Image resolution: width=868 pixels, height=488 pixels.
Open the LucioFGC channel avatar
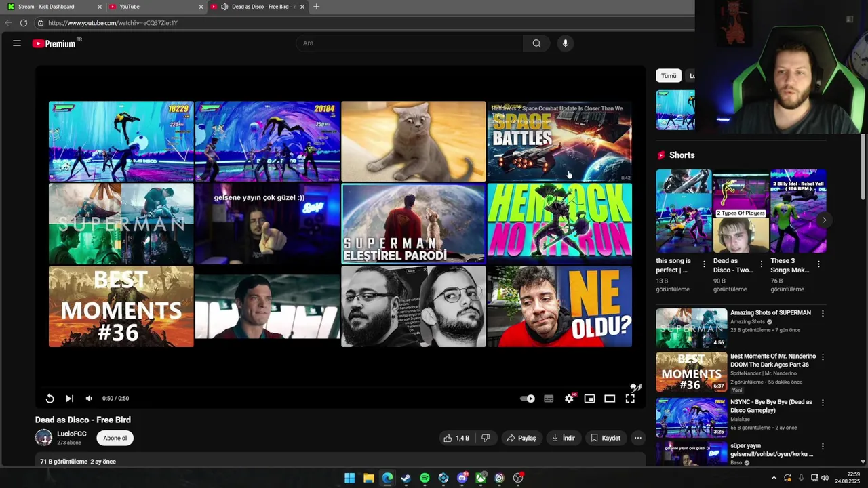coord(43,437)
